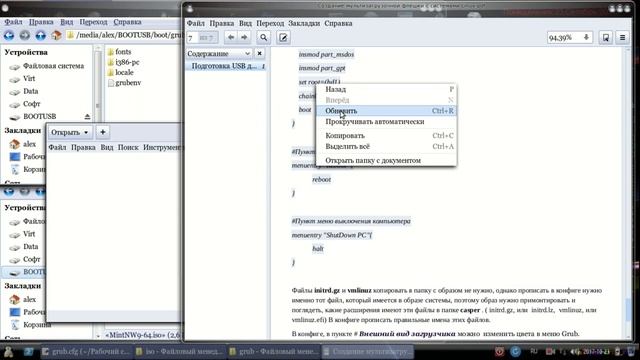
Task: Click page number field in viewer
Action: [x=193, y=38]
